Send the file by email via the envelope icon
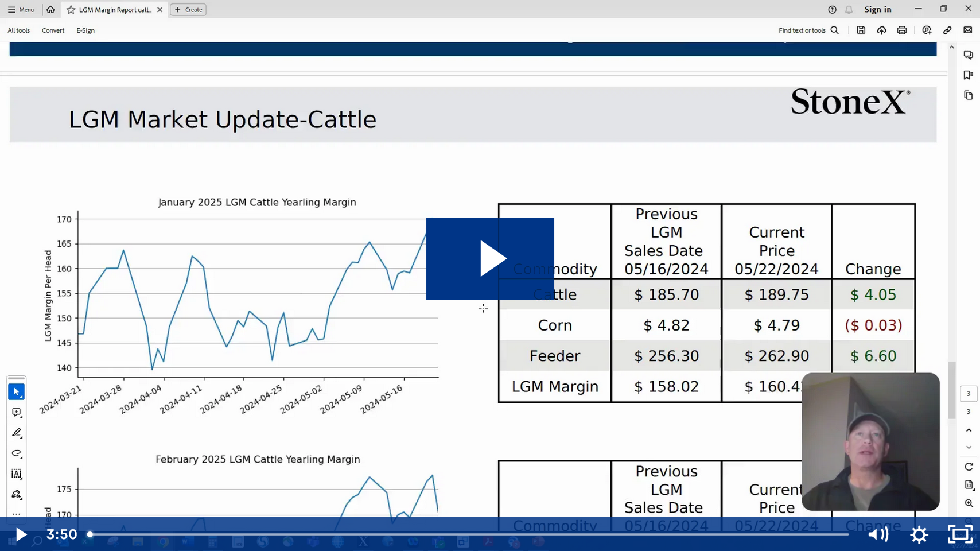Image resolution: width=980 pixels, height=551 pixels. point(968,30)
